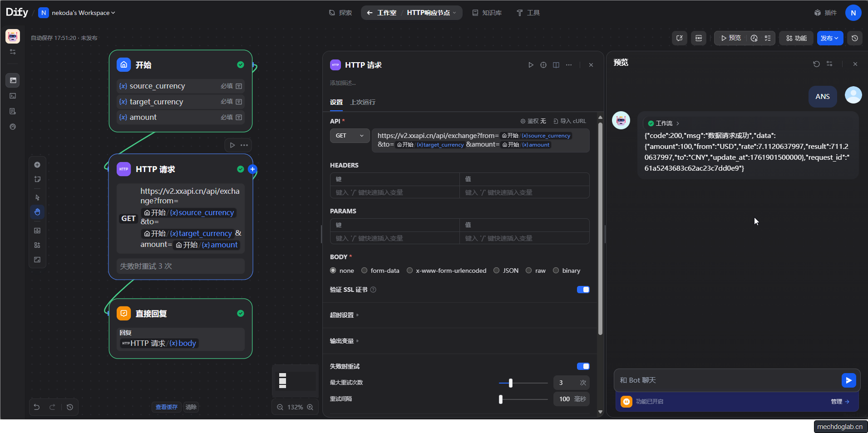868x433 pixels.
Task: Adjust the max retries slider handle
Action: pyautogui.click(x=511, y=383)
